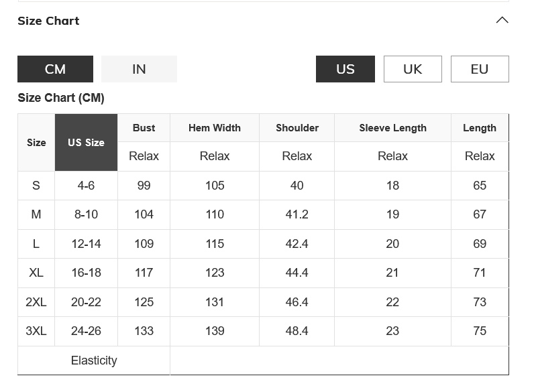Click the US Size column header
Screen dimensions: 534x392
(x=86, y=142)
